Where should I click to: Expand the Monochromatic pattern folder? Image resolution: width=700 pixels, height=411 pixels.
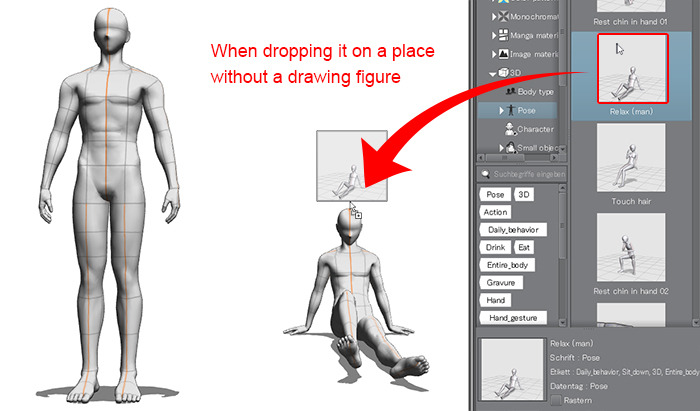(x=494, y=17)
